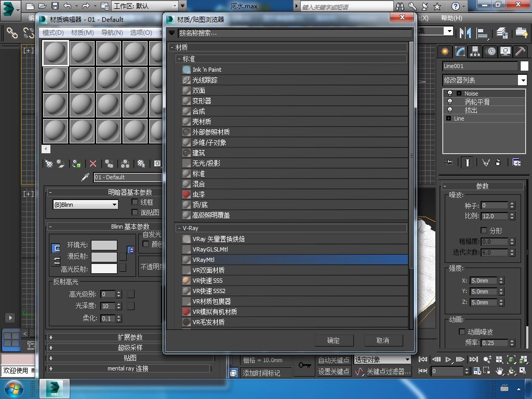This screenshot has height=399, width=532.
Task: Open the Windows Start menu
Action: click(x=14, y=389)
